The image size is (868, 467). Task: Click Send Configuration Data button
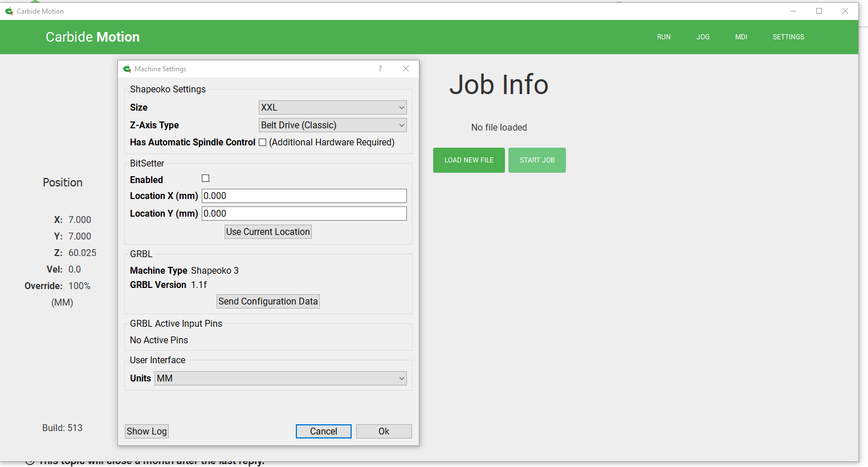(x=268, y=301)
